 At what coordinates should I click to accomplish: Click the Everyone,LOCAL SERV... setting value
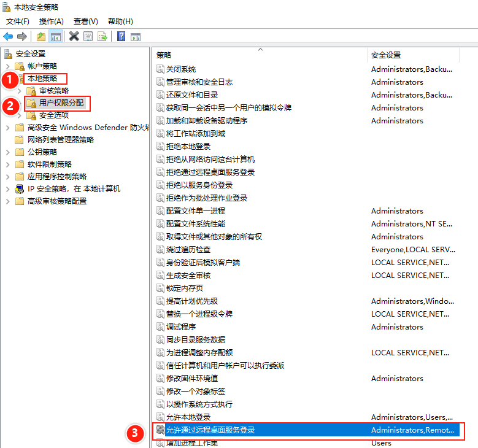(x=413, y=249)
